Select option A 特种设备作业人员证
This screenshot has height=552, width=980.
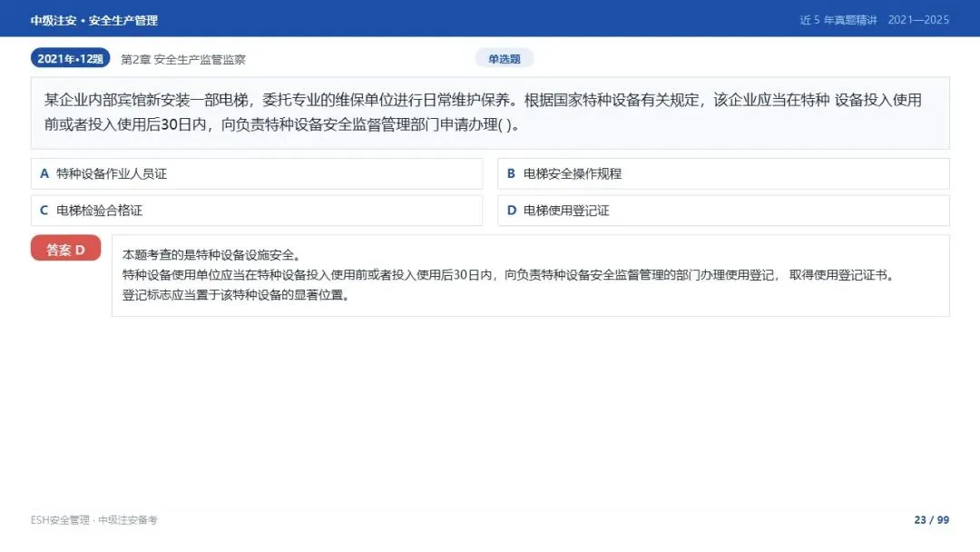(256, 173)
